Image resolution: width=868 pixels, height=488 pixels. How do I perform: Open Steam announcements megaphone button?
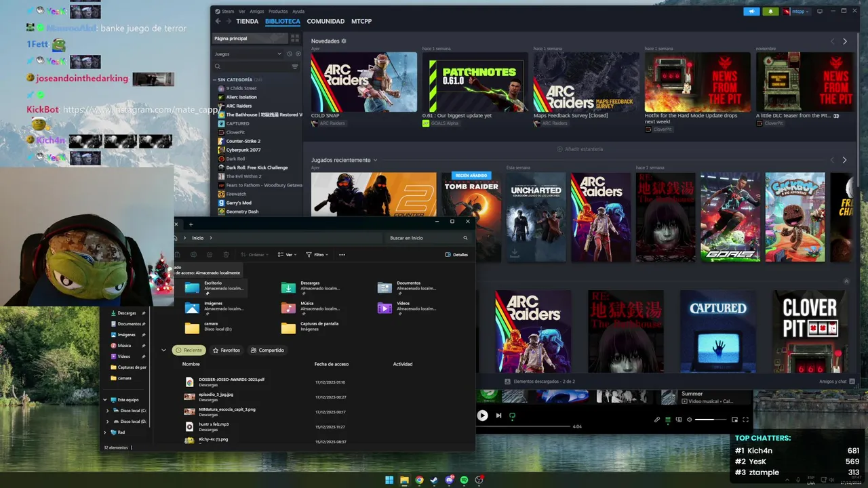(751, 12)
